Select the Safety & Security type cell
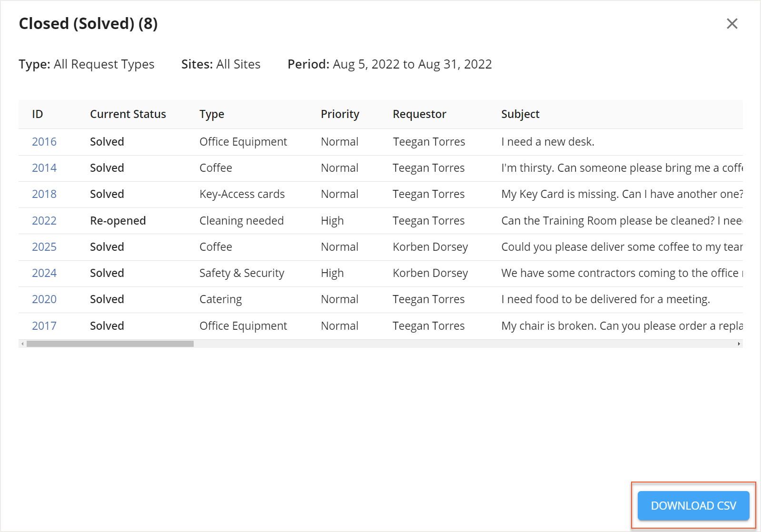The width and height of the screenshot is (761, 532). 242,273
